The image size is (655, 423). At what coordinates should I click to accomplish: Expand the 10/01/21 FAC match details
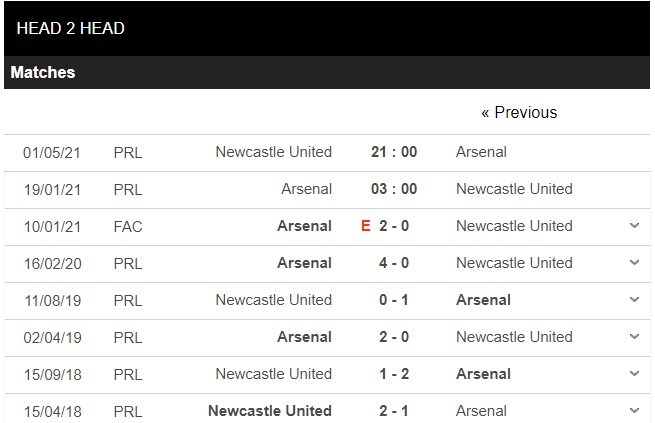pyautogui.click(x=634, y=226)
